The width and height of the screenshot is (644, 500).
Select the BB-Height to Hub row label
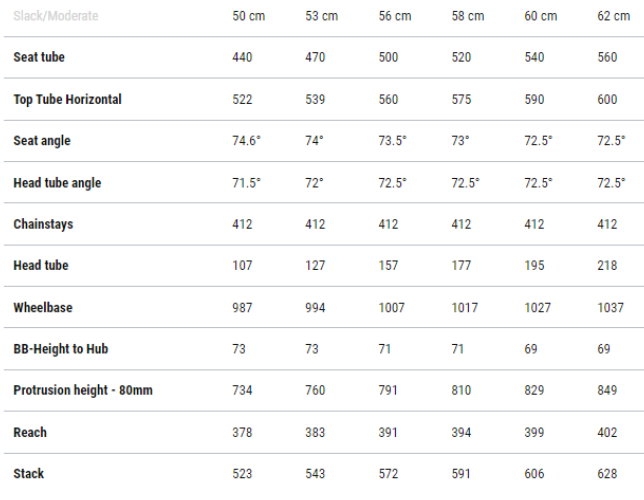coord(62,350)
